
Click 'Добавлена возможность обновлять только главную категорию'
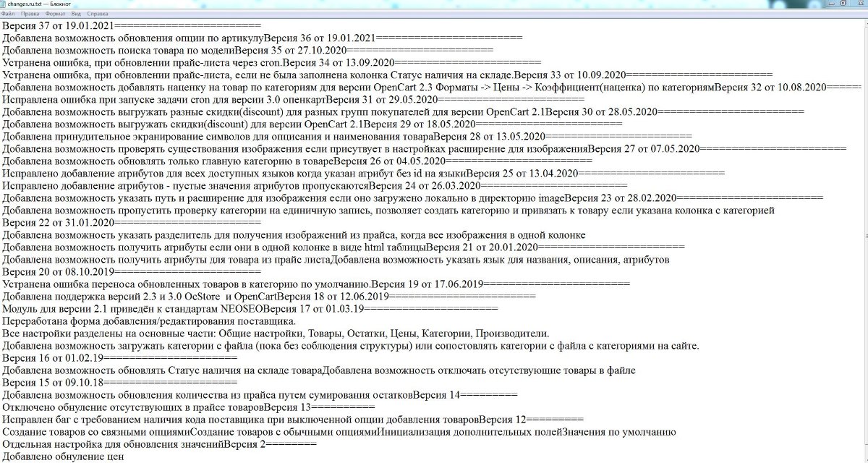point(147,161)
